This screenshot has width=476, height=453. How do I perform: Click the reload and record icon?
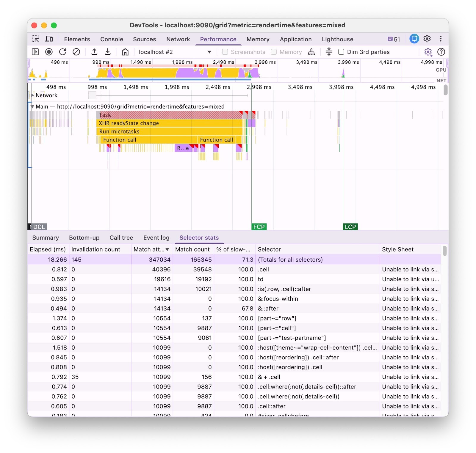(62, 52)
